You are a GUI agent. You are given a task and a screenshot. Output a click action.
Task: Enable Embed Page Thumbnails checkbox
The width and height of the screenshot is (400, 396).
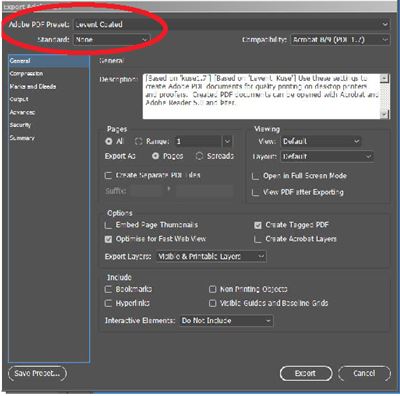(108, 225)
